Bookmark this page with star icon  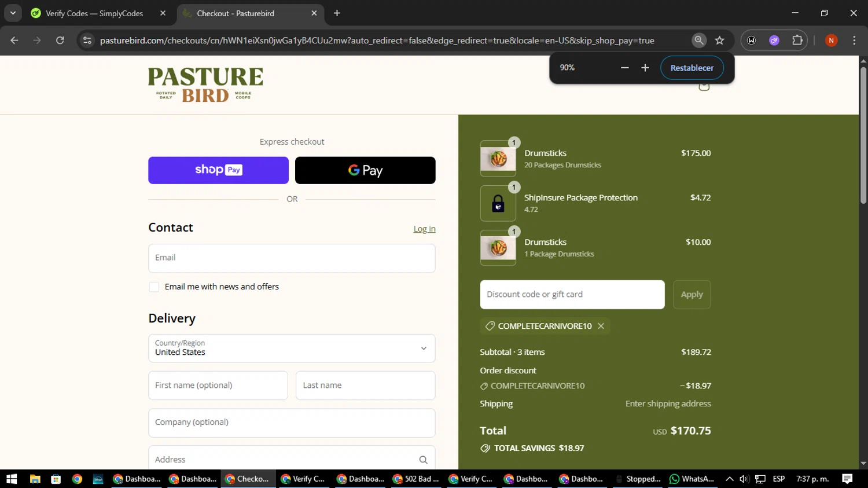coord(720,41)
